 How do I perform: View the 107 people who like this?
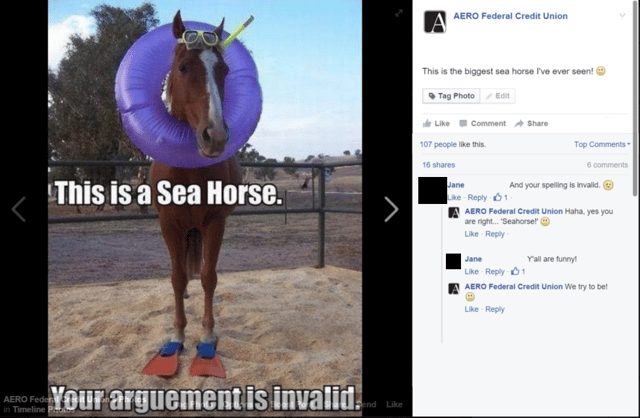(x=453, y=144)
